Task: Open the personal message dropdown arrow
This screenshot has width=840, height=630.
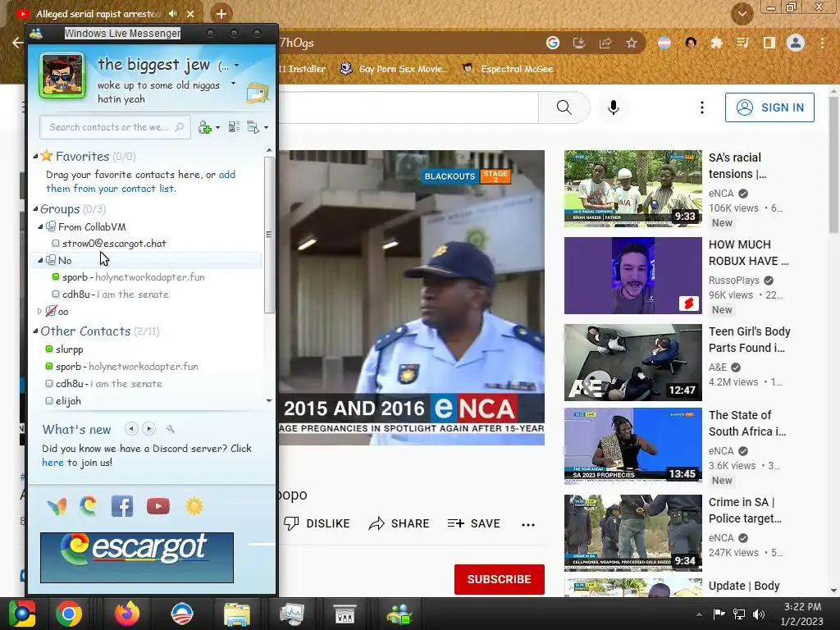Action: (233, 84)
